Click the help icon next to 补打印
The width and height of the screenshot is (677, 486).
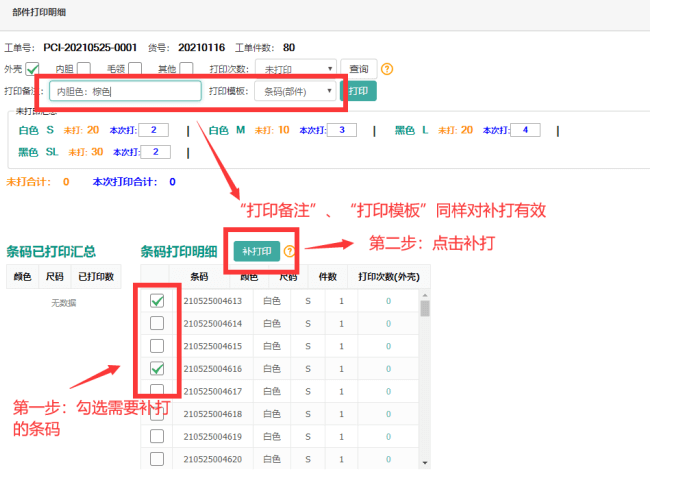pos(290,252)
